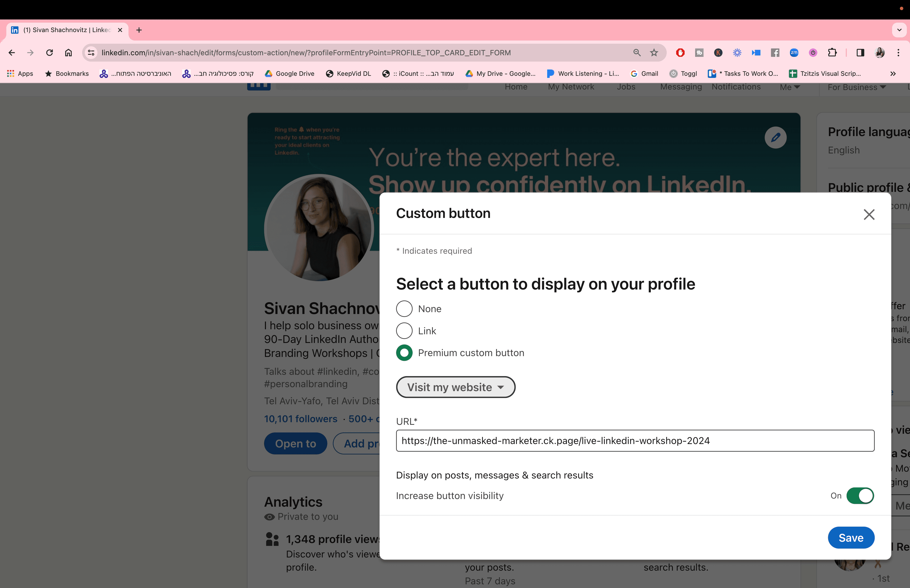Viewport: 910px width, 588px height.
Task: Open the Work Listening bookmark
Action: coord(583,74)
